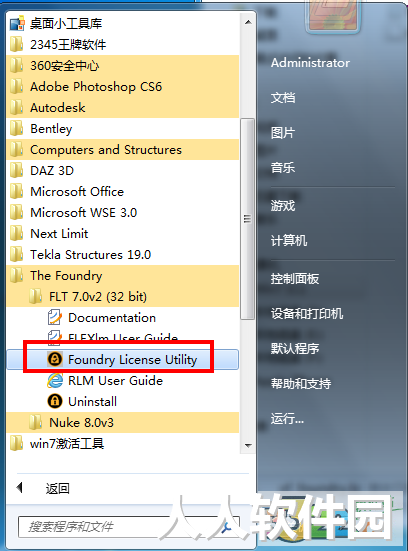Open the Documentation shortcut icon
Image resolution: width=408 pixels, height=551 pixels.
(x=55, y=317)
